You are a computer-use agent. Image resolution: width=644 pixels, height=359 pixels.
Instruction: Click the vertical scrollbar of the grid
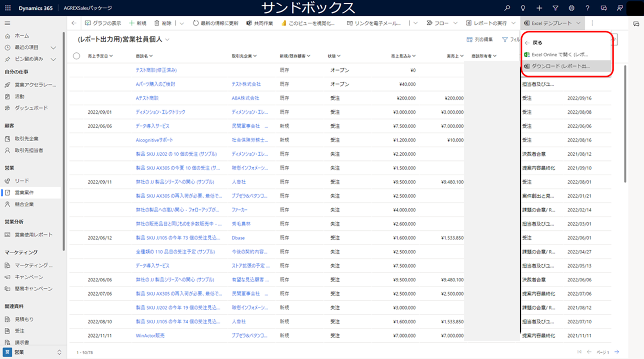click(626, 124)
